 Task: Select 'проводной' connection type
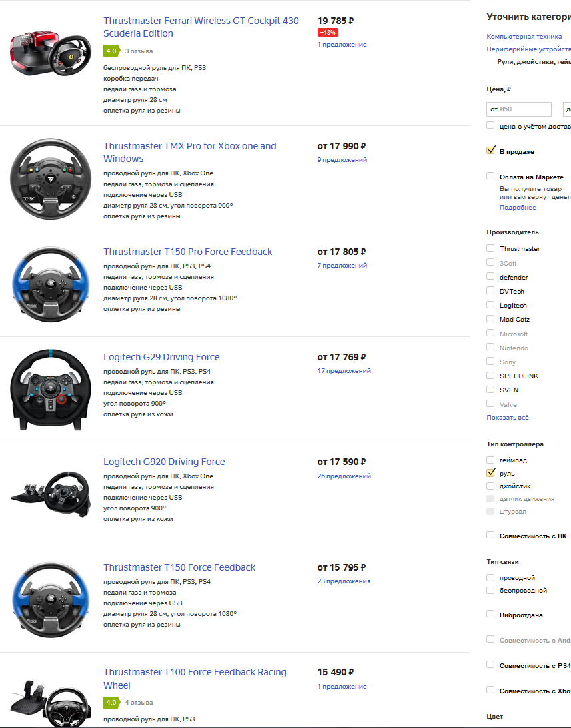click(x=490, y=578)
